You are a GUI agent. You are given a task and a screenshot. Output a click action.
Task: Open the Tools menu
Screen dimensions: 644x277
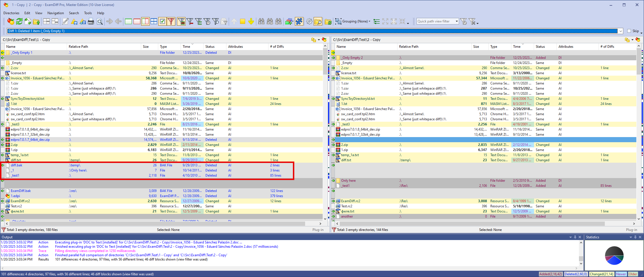(88, 13)
